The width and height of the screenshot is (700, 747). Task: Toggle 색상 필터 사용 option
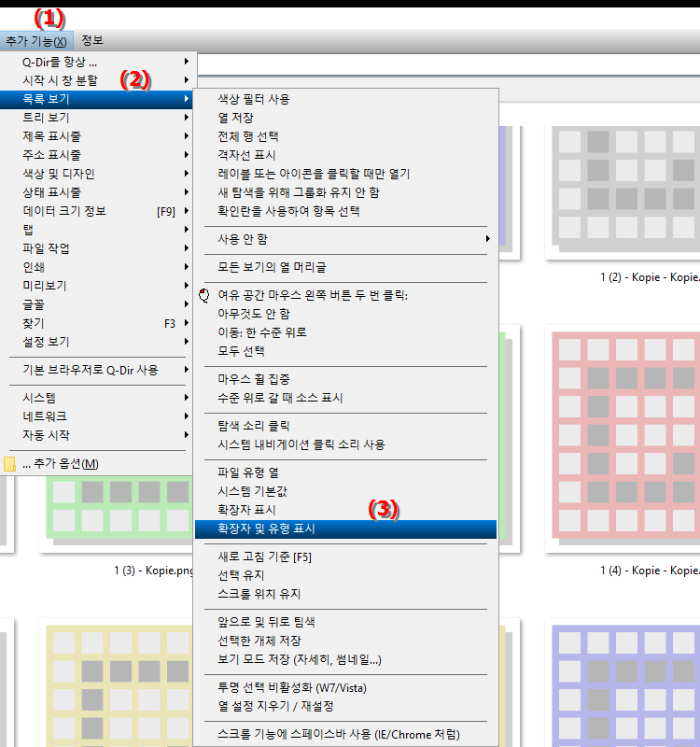pos(345,99)
